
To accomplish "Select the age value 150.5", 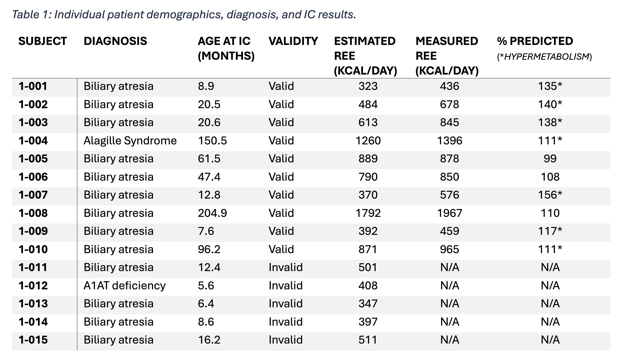I will tap(212, 141).
